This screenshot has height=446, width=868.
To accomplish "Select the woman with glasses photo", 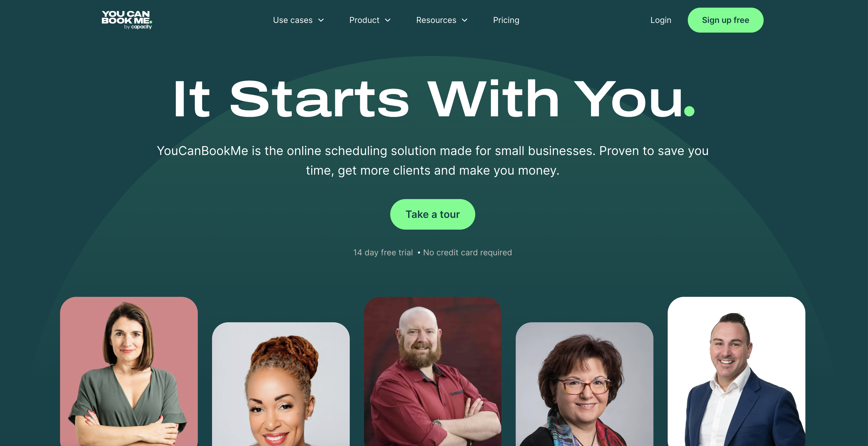I will coord(584,384).
